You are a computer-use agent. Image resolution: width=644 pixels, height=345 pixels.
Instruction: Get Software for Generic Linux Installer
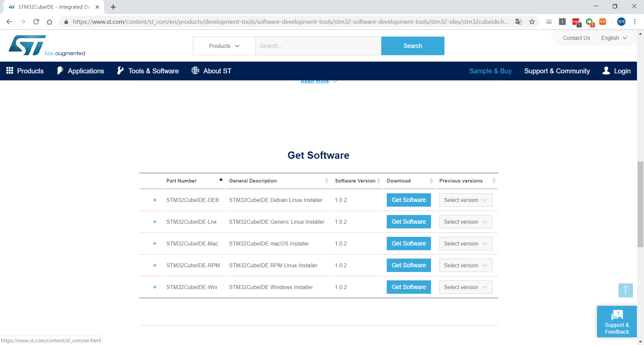409,222
